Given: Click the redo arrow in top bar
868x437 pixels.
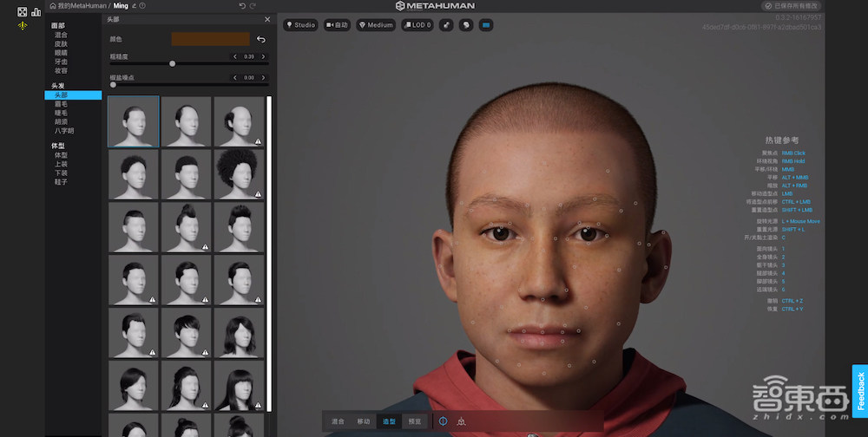Looking at the screenshot, I should (x=253, y=6).
